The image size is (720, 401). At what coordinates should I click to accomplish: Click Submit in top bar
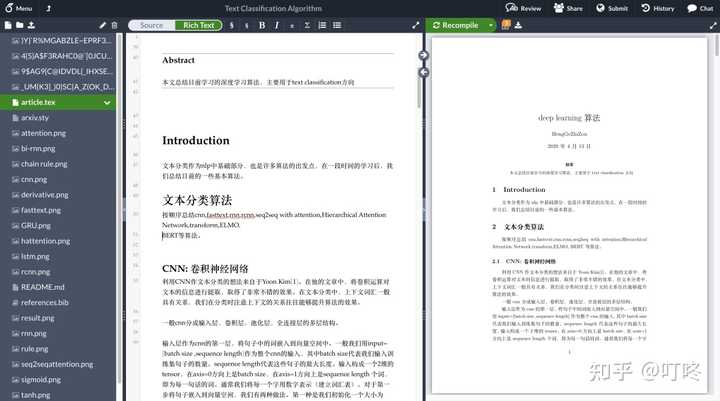612,8
